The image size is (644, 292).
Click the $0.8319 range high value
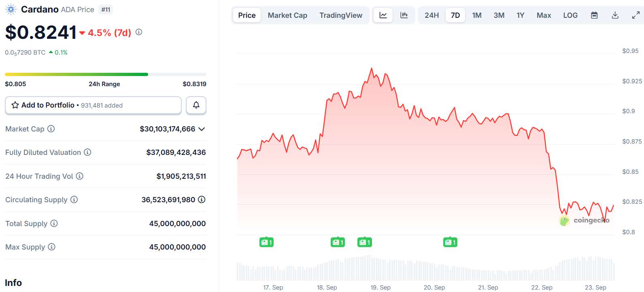tap(195, 84)
